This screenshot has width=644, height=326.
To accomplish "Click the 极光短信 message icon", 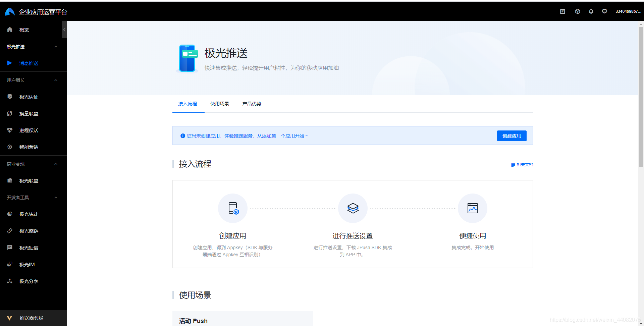I will point(10,248).
